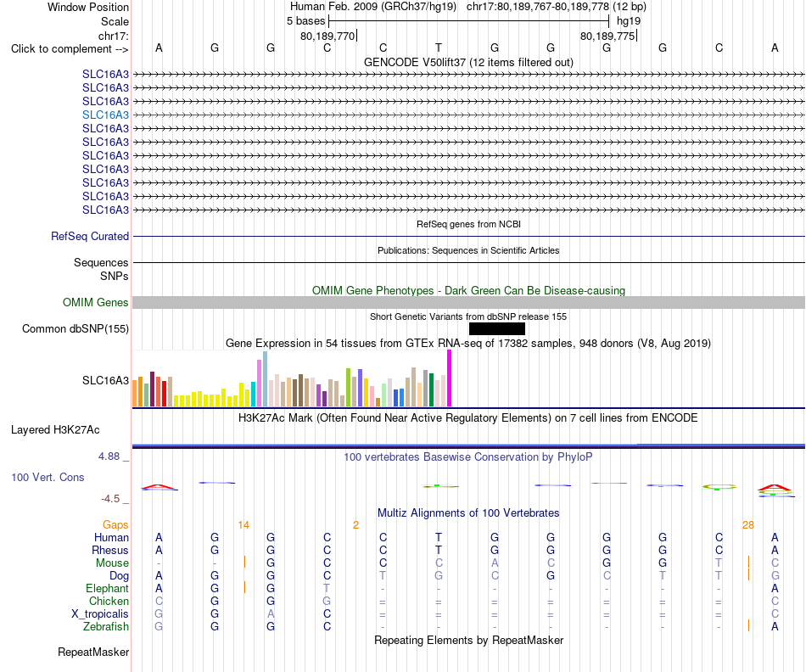Click the black dbSNP variant block

click(497, 328)
